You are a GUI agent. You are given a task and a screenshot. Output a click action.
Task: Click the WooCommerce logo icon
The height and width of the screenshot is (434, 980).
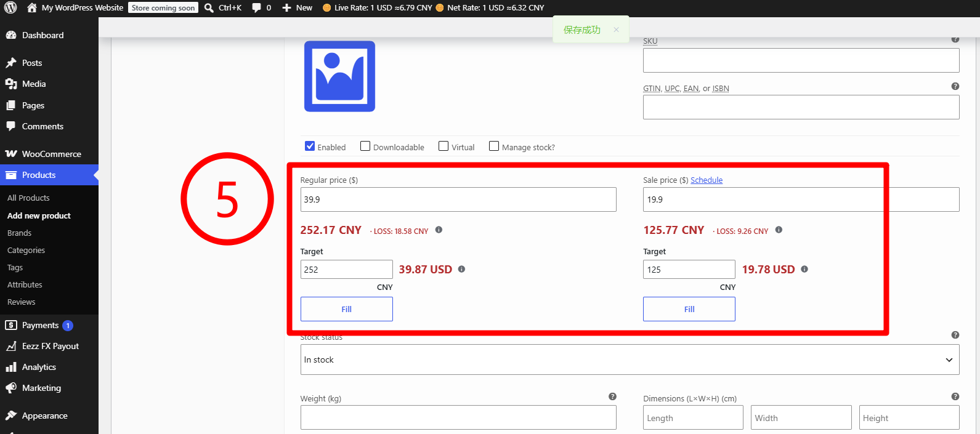click(x=11, y=154)
